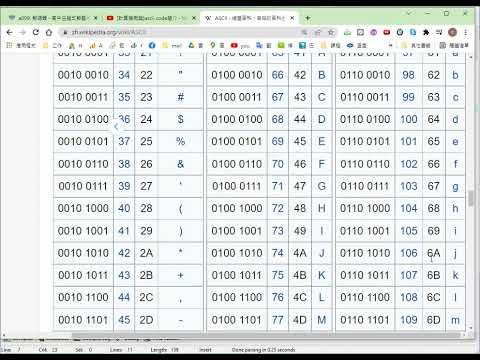
Task: Click the red YouTube extension icon
Action: point(386,32)
